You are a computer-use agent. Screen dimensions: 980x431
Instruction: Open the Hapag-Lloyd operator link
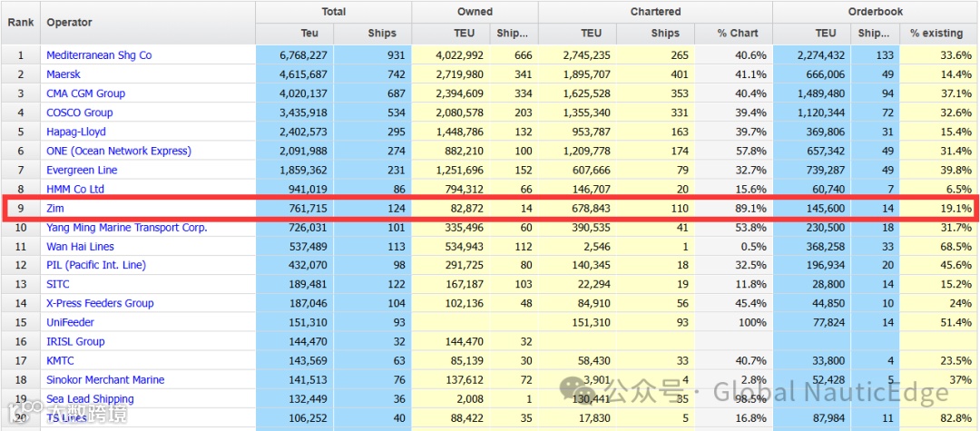76,132
